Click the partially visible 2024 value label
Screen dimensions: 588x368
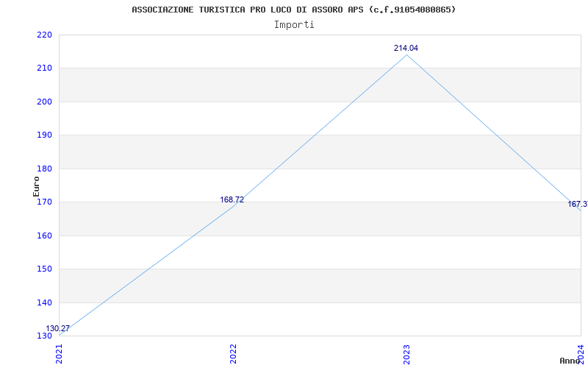[x=578, y=205]
